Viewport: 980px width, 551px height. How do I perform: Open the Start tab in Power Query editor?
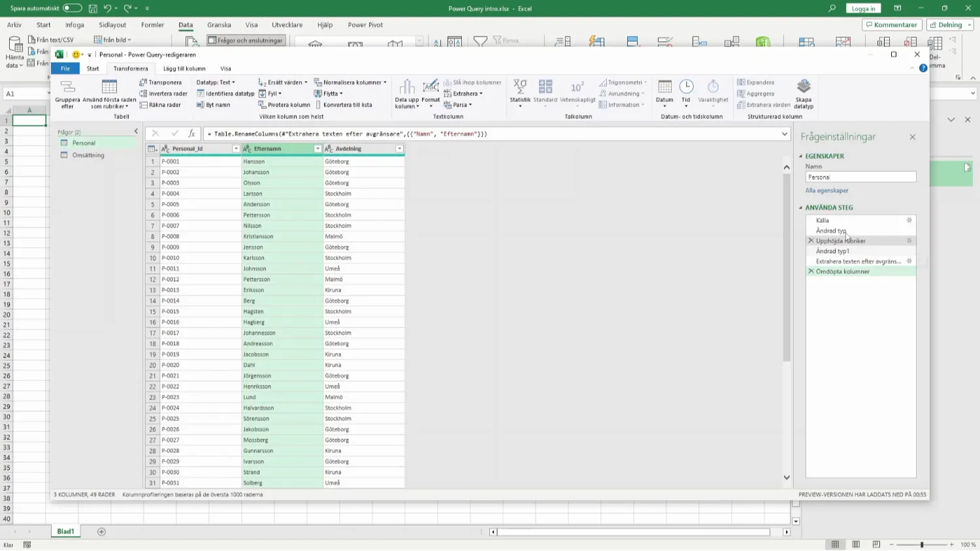(93, 69)
